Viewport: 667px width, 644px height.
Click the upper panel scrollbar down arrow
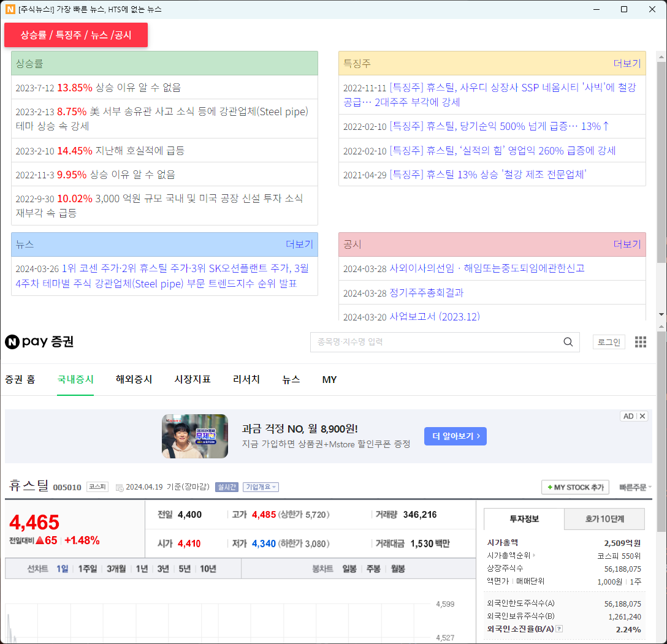(x=661, y=314)
